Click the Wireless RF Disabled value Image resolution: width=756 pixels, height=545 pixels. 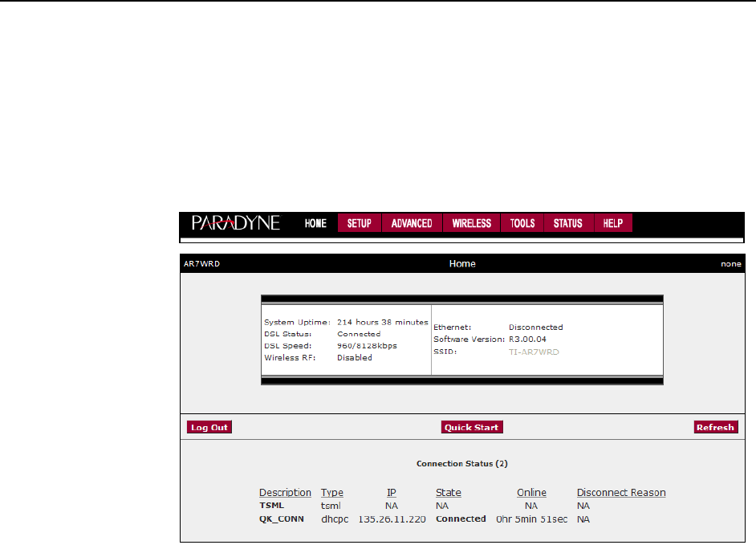355,358
